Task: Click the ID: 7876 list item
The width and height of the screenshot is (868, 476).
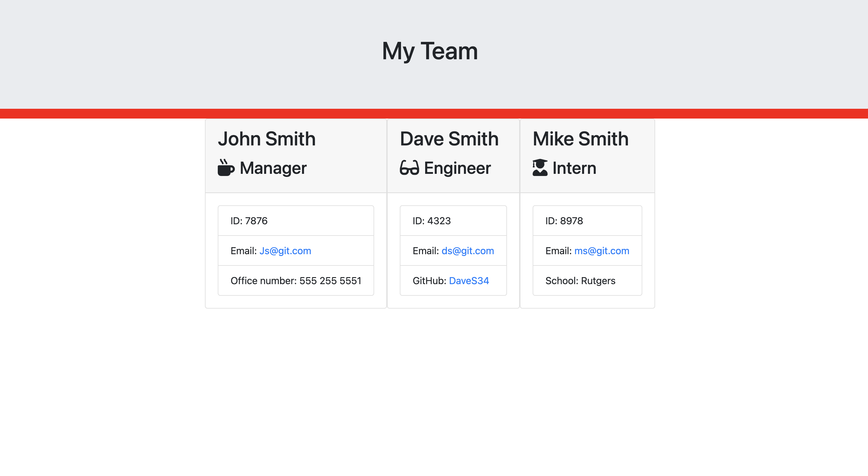Action: [296, 221]
